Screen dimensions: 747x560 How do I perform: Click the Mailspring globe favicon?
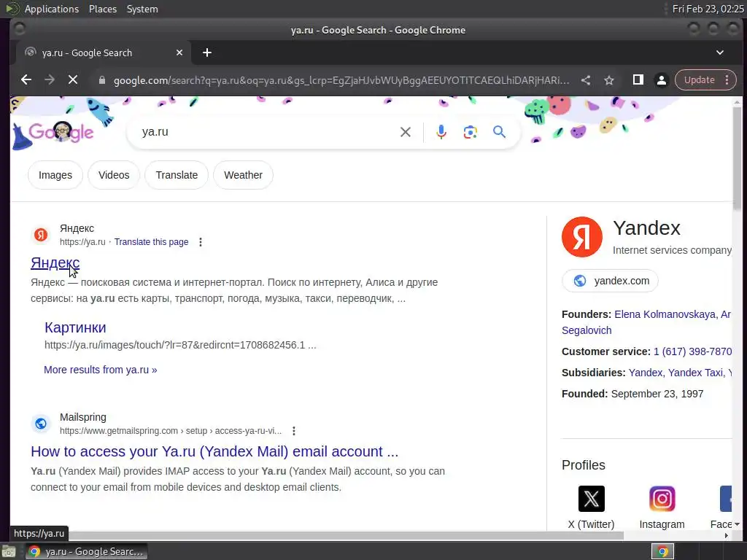[41, 423]
